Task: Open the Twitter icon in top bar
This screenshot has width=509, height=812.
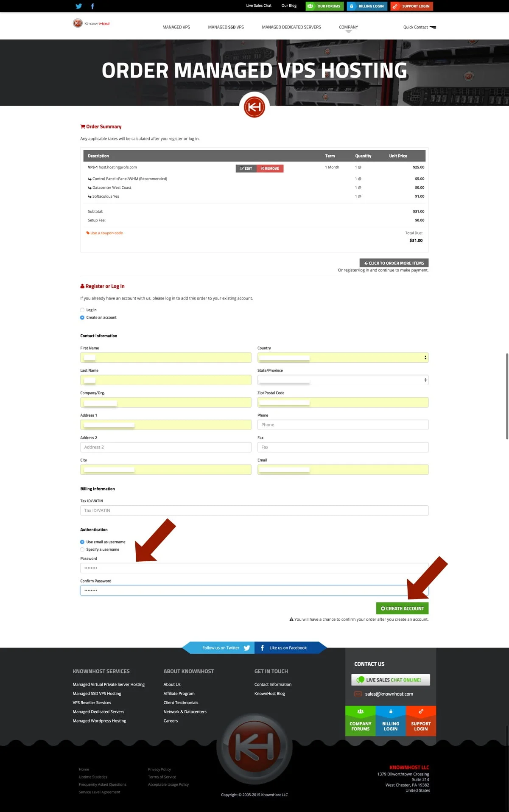Action: click(x=78, y=6)
